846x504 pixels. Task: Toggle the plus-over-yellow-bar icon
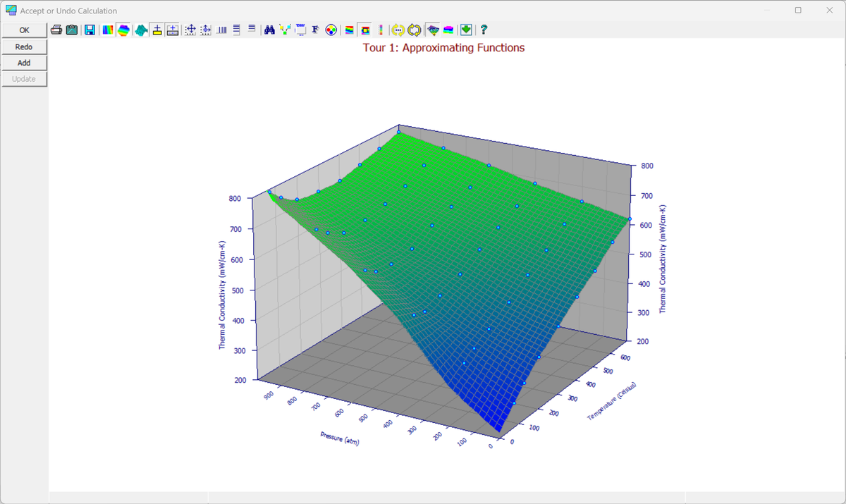point(157,30)
